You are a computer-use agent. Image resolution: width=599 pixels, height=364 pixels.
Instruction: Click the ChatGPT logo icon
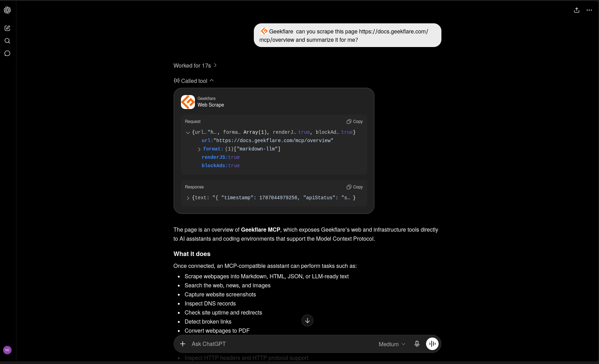7,10
